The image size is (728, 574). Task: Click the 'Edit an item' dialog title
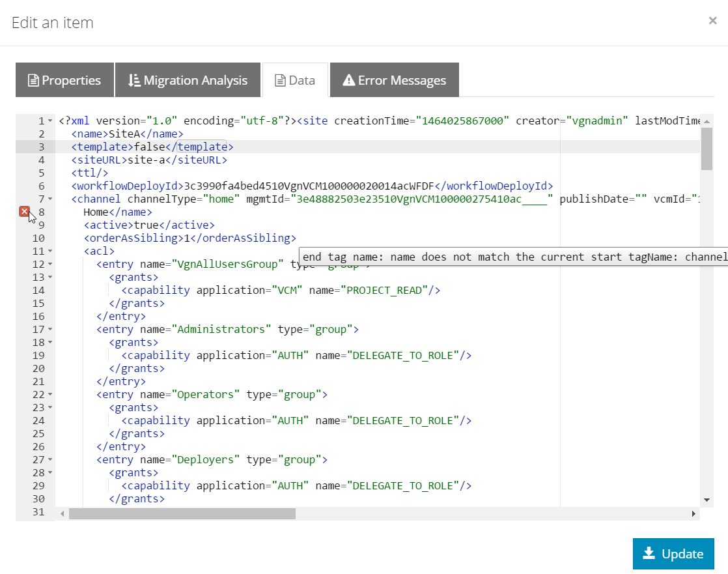(53, 22)
